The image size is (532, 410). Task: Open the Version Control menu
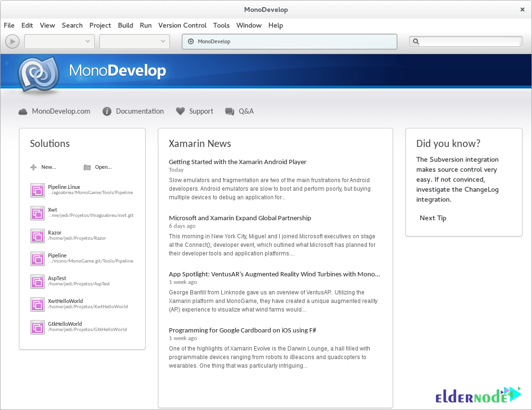tap(182, 25)
